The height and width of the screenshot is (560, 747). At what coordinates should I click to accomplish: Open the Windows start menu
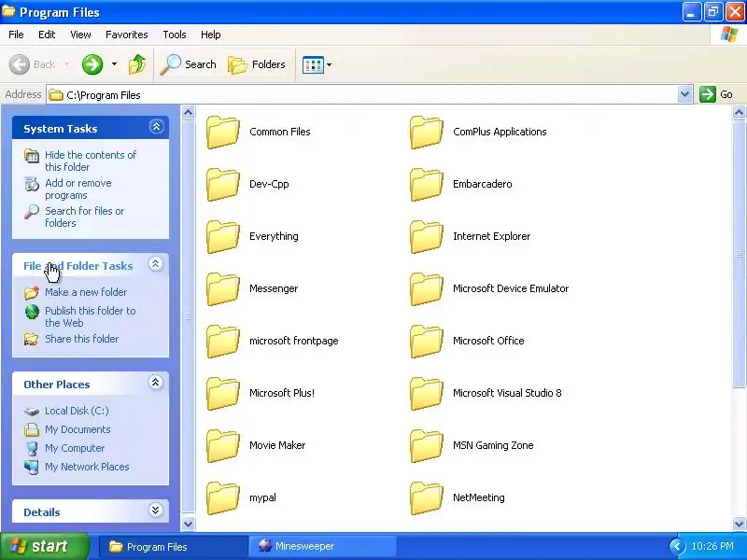[44, 546]
